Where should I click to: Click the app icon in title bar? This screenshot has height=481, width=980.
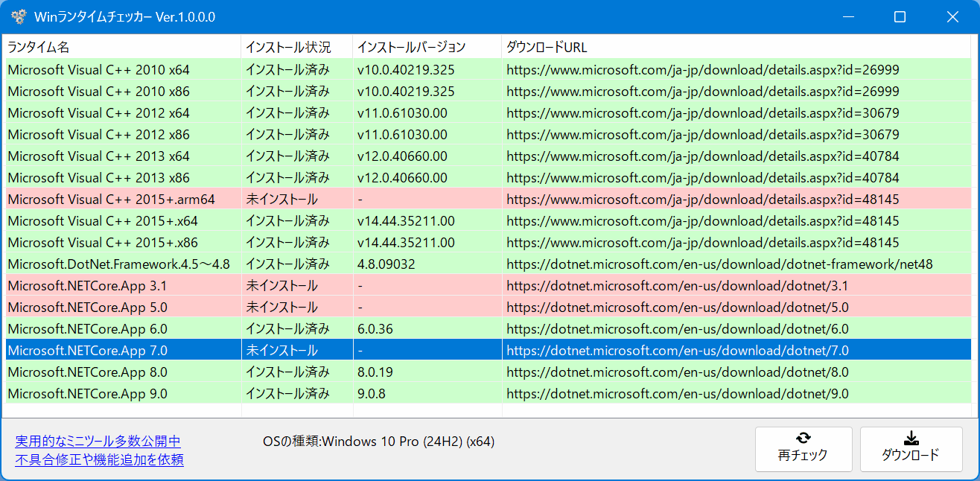[19, 16]
